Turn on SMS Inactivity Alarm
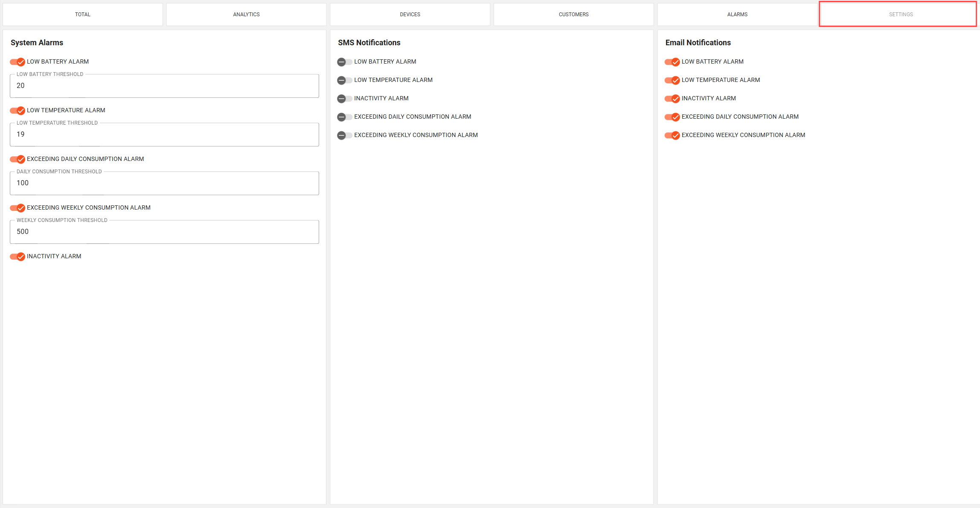The image size is (980, 508). [x=344, y=99]
